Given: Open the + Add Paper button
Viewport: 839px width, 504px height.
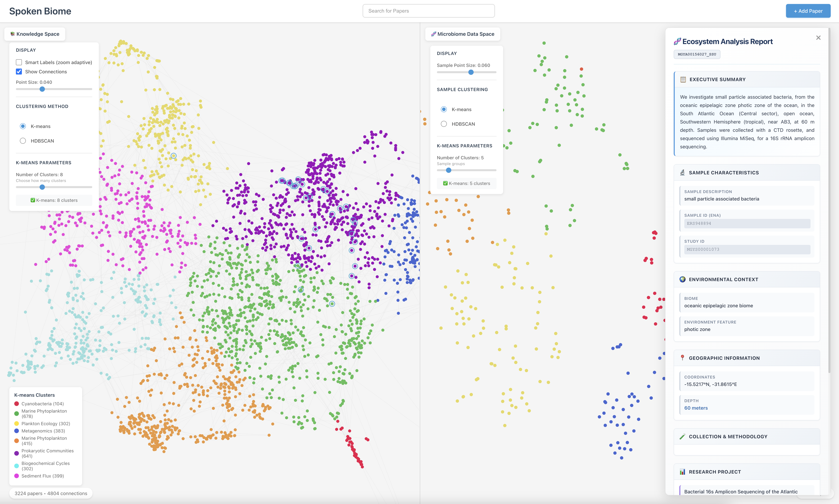Looking at the screenshot, I should point(808,11).
